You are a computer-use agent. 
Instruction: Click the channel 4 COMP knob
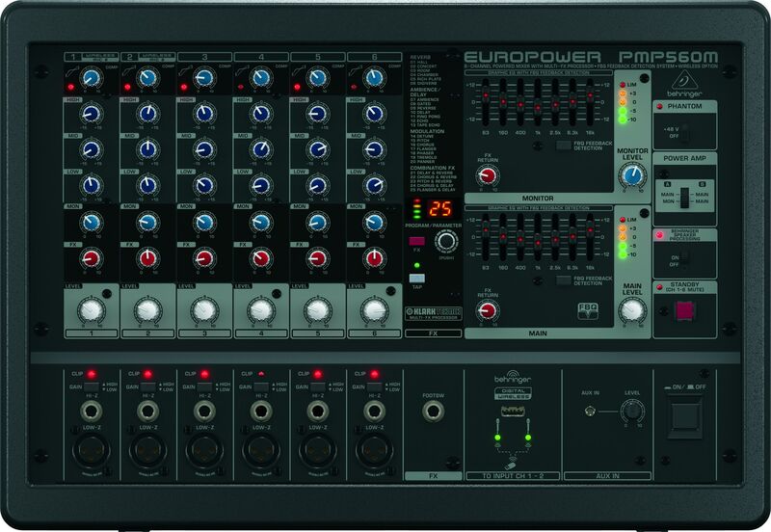(261, 78)
